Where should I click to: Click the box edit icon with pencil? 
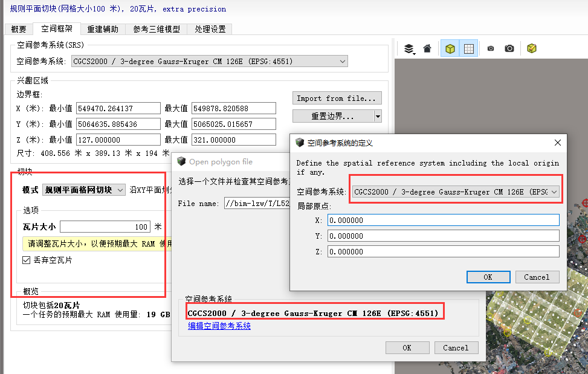pos(532,49)
